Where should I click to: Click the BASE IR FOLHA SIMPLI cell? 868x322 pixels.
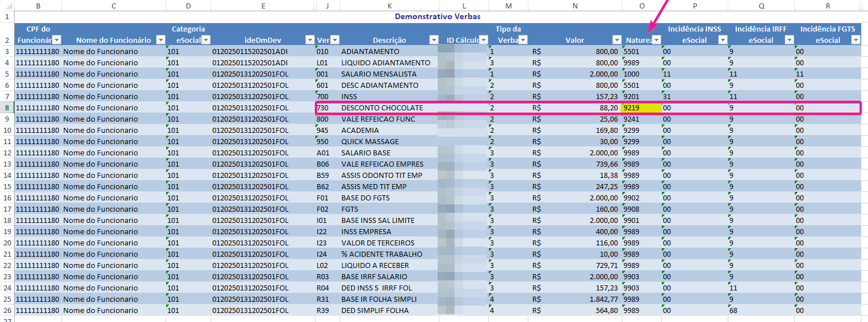pos(390,299)
